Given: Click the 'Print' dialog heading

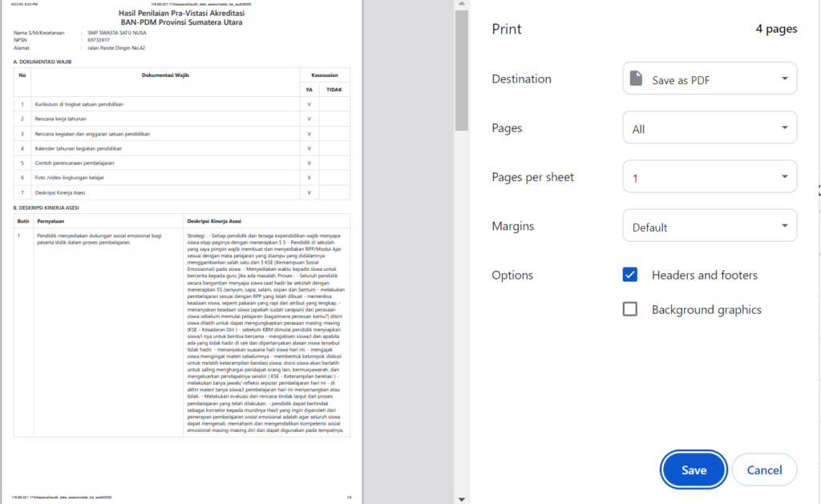Looking at the screenshot, I should (507, 29).
